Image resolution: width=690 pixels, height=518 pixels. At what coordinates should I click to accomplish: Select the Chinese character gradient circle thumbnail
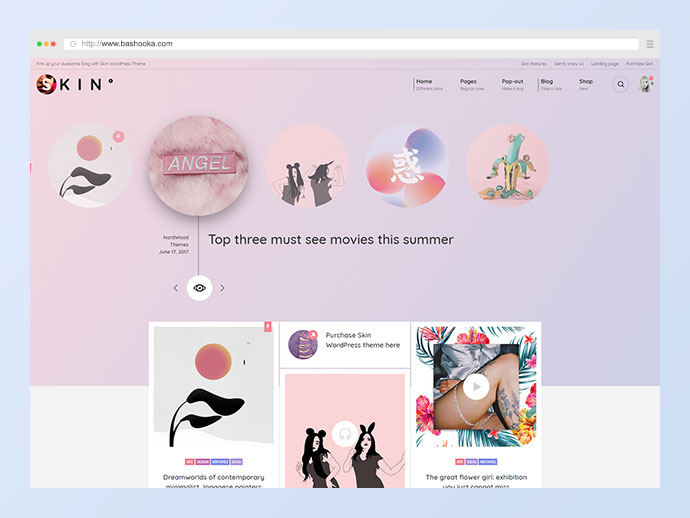coord(407,165)
